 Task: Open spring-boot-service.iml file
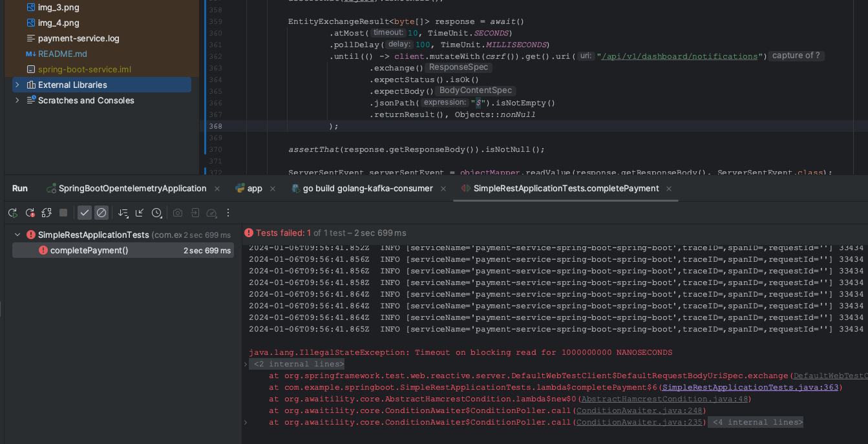pos(84,69)
